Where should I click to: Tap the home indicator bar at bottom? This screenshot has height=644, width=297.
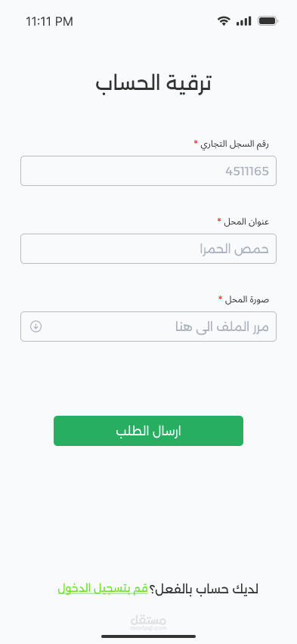point(148,636)
